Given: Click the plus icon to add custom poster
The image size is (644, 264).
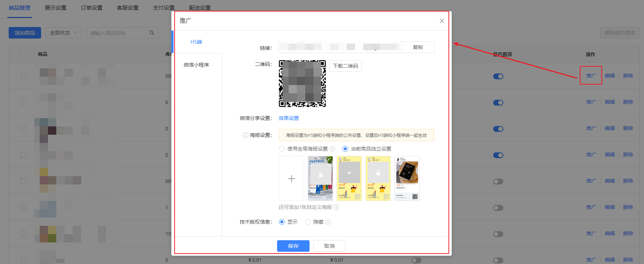Looking at the screenshot, I should (292, 179).
